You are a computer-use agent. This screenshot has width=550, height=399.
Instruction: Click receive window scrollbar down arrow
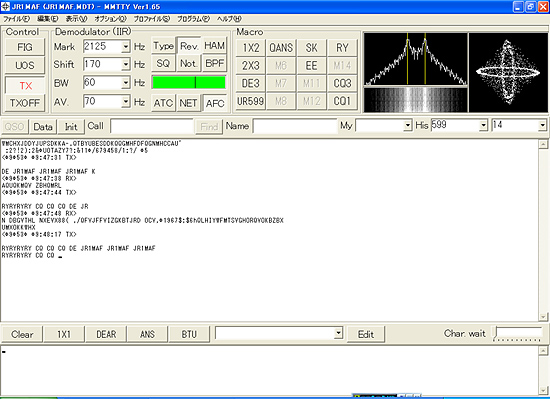pos(543,317)
